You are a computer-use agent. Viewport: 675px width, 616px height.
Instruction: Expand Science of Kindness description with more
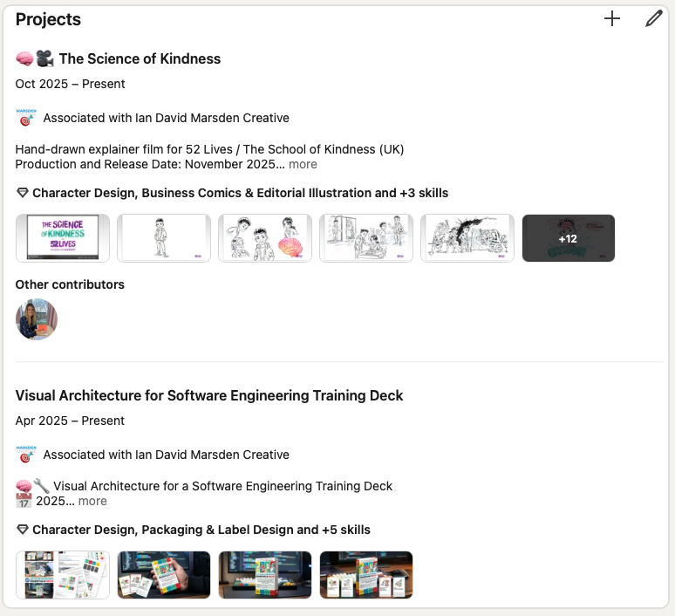pos(303,164)
